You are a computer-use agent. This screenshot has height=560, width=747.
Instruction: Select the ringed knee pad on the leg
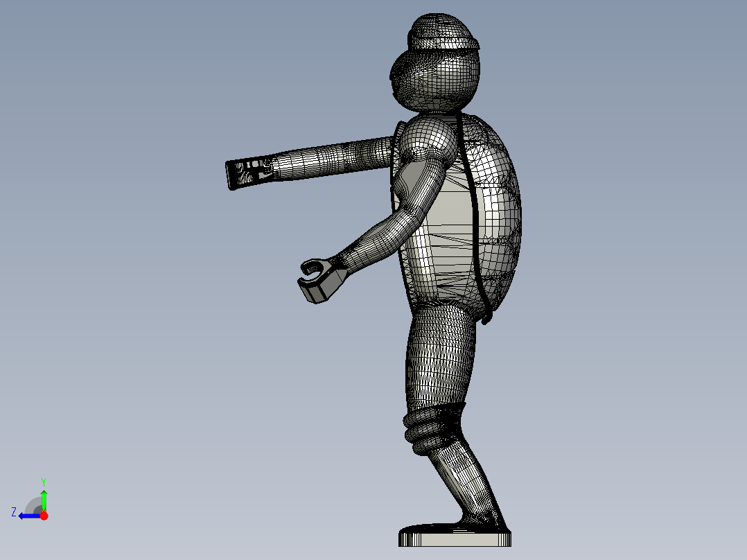434,428
